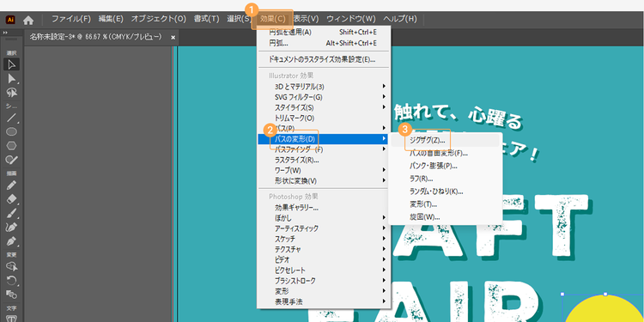644x322 pixels.
Task: Choose 旋回(W)... from submenu
Action: [x=445, y=217]
